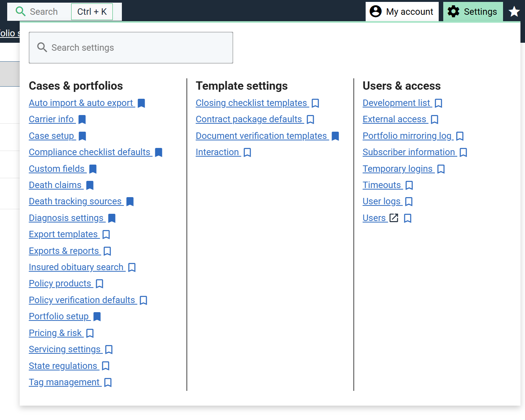Open Contract package defaults
The width and height of the screenshot is (525, 420).
tap(249, 119)
